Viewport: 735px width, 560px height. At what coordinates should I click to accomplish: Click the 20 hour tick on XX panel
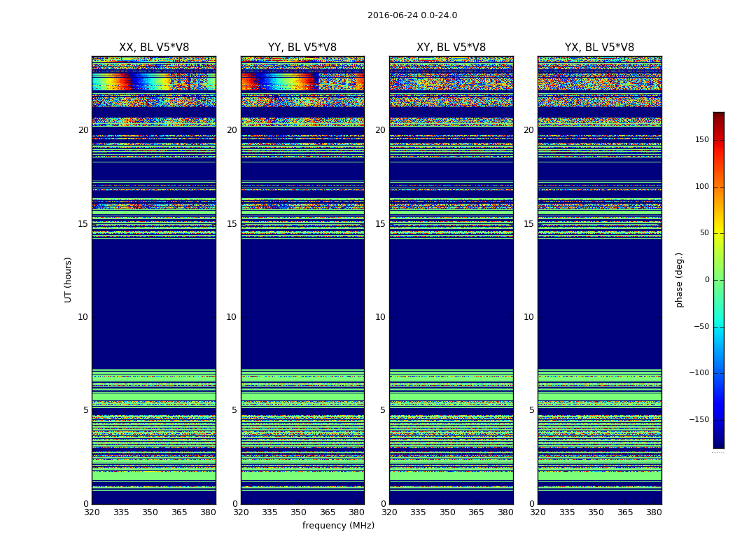(83, 130)
